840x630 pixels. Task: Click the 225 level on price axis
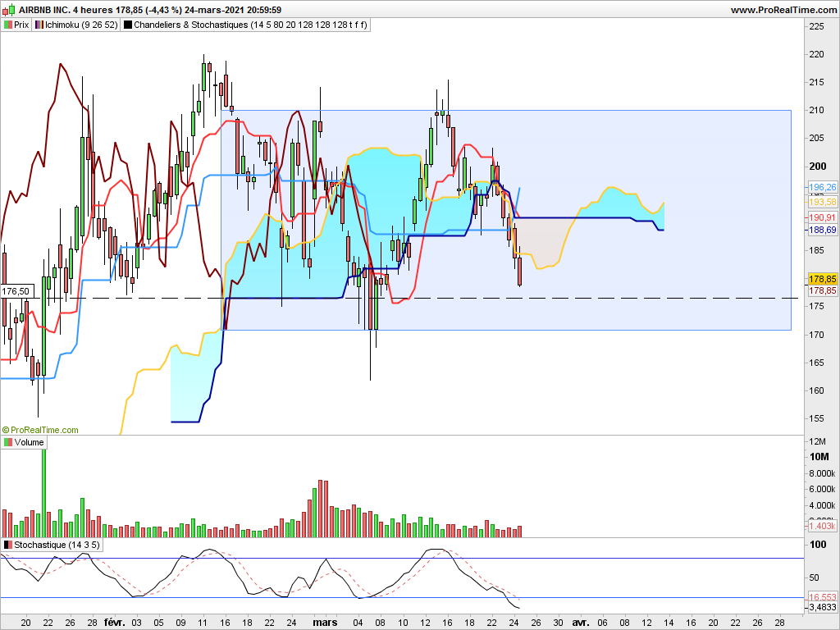coord(816,26)
